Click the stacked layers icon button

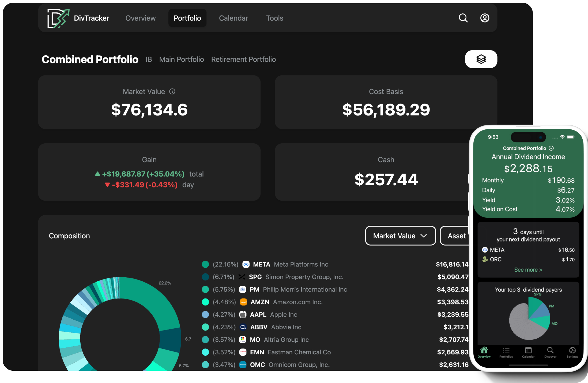(481, 59)
